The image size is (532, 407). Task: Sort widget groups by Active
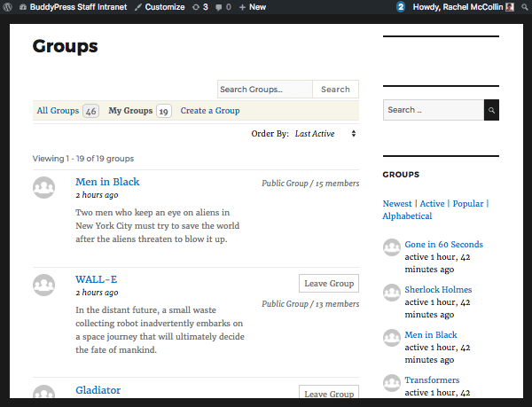(432, 204)
